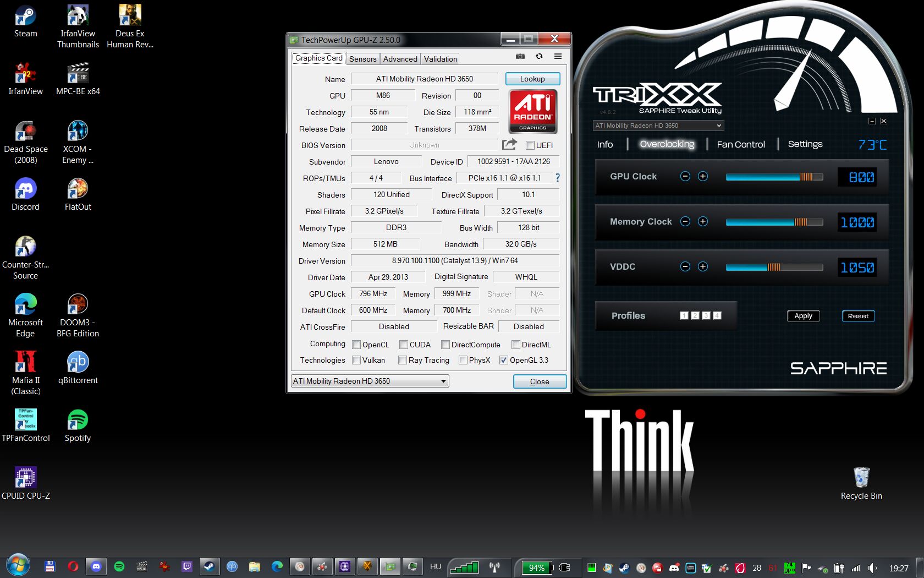Toggle the PhysX checkbox
Image resolution: width=924 pixels, height=578 pixels.
click(463, 360)
